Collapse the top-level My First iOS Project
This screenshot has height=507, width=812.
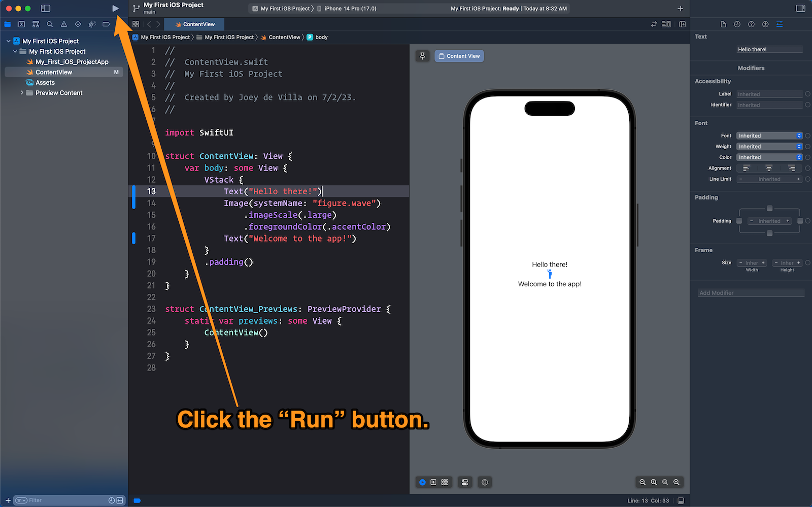[8, 41]
